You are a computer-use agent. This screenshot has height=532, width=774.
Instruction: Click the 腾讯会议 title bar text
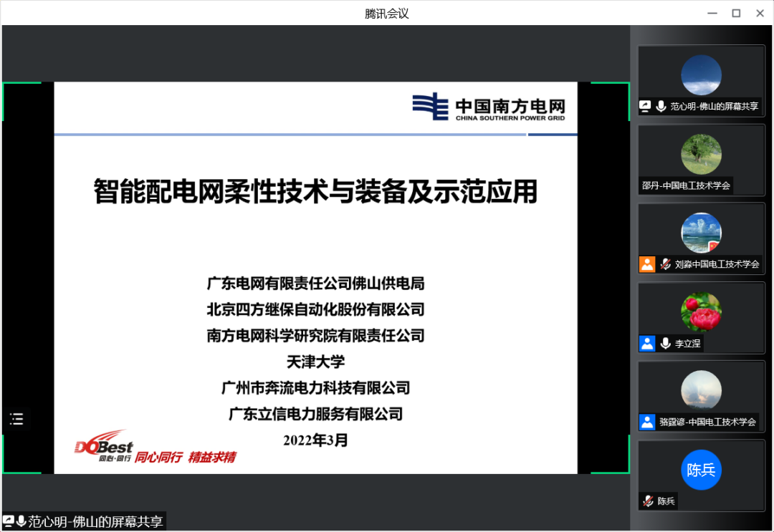point(386,12)
